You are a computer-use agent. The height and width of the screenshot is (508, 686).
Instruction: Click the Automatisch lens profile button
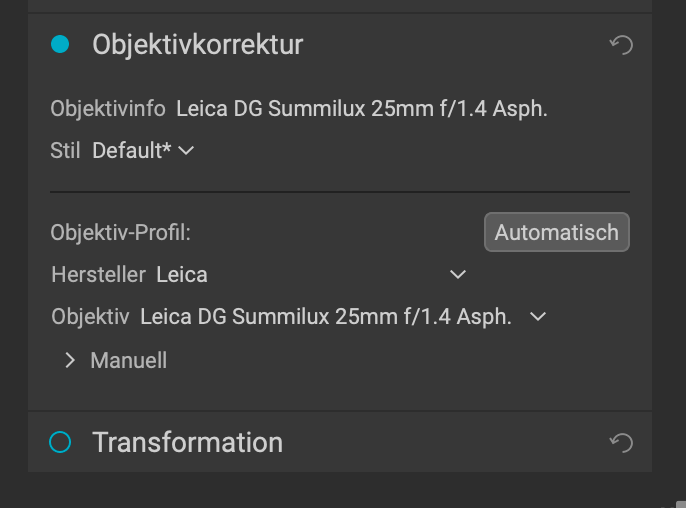click(x=556, y=232)
